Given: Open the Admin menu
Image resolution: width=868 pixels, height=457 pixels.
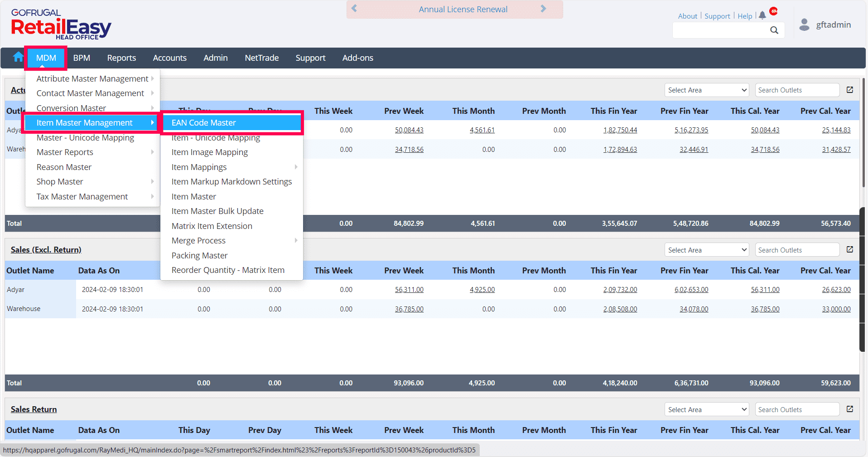Looking at the screenshot, I should [216, 58].
